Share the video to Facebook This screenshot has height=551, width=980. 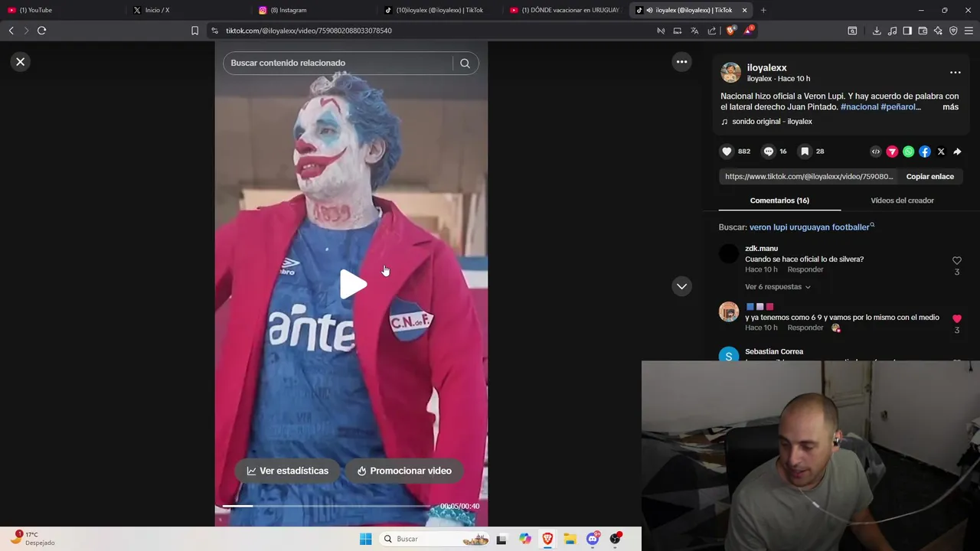(x=925, y=152)
